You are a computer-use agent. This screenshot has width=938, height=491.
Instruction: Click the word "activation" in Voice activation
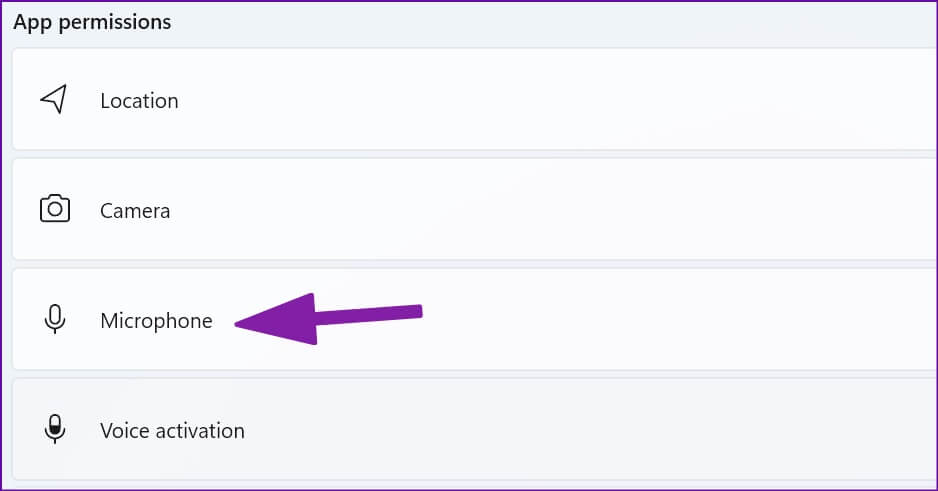(x=199, y=431)
